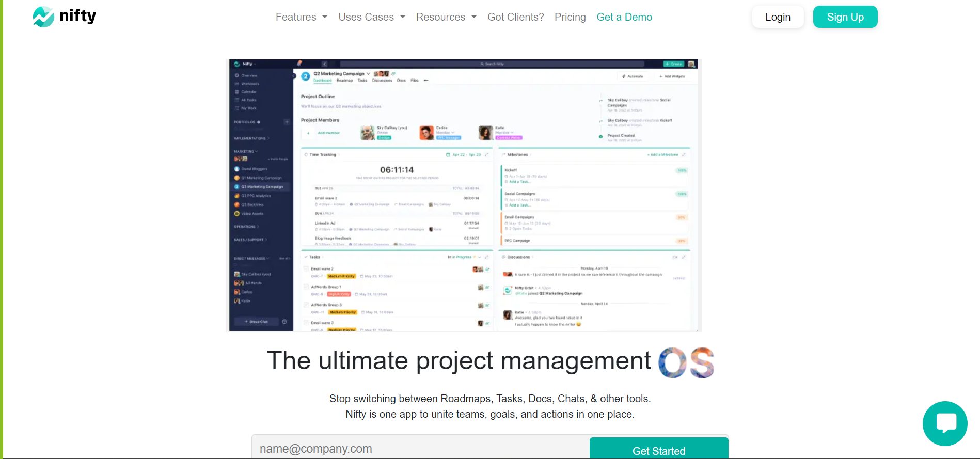Image resolution: width=980 pixels, height=459 pixels.
Task: Go to the Pricing page
Action: click(x=570, y=17)
